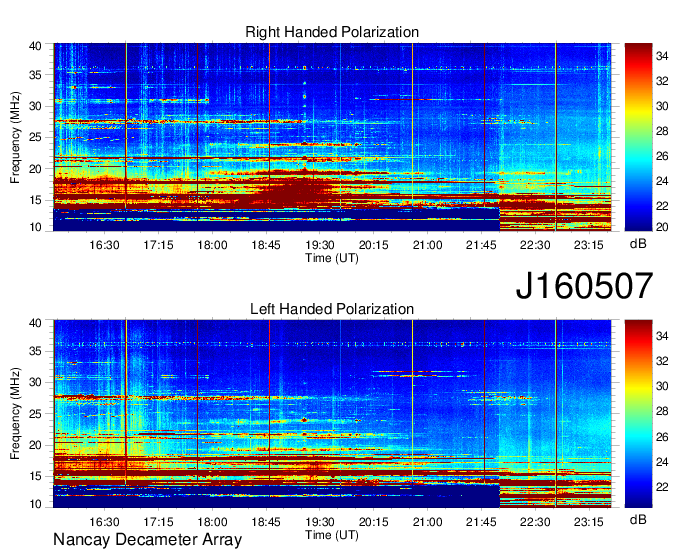Viewport: 680px width, 552px height.
Task: Click the 40 MHz tick on Right Handed frequency axis
Action: [35, 46]
